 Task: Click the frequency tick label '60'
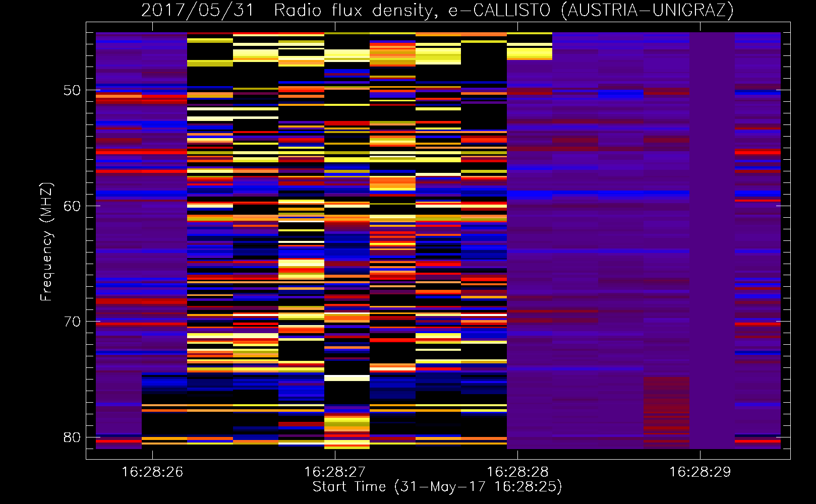(72, 206)
